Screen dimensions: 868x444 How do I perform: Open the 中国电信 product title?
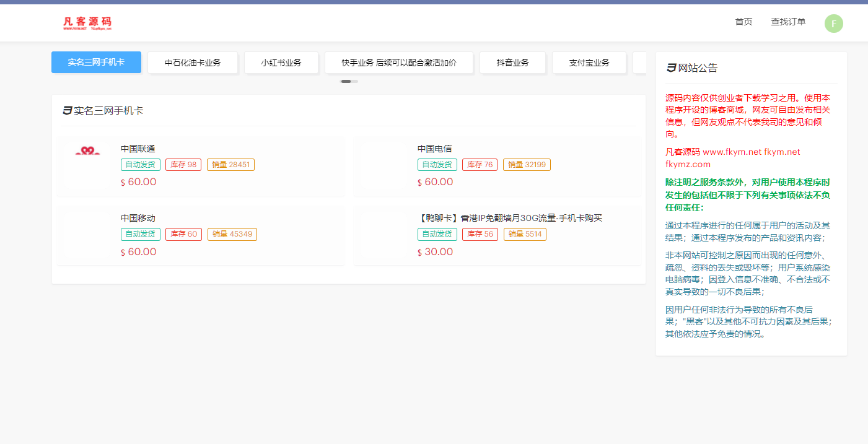pos(435,149)
